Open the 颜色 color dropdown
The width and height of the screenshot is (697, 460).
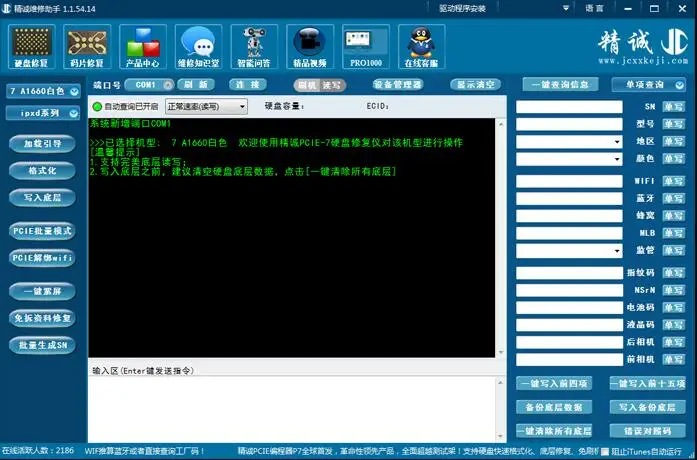click(569, 159)
